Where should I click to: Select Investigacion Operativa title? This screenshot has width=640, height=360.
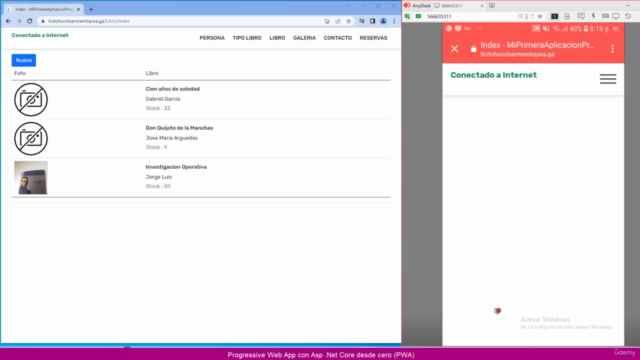click(176, 167)
